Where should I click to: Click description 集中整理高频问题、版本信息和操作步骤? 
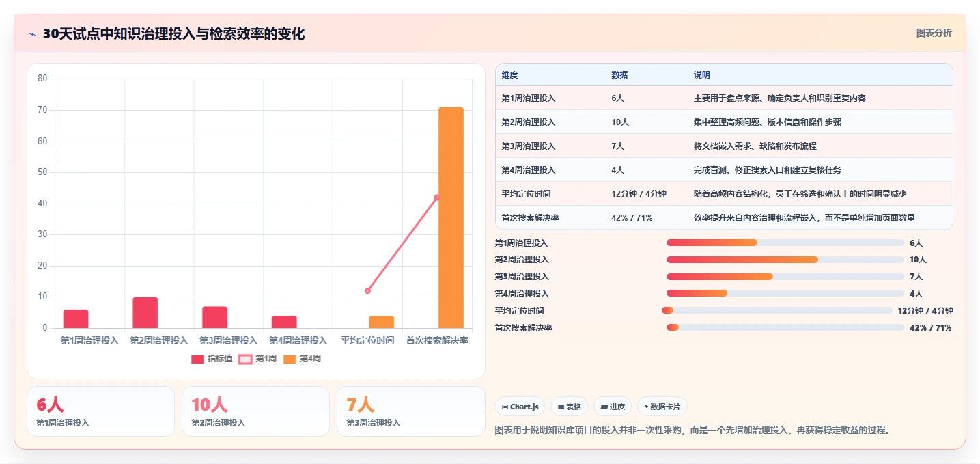[x=768, y=122]
